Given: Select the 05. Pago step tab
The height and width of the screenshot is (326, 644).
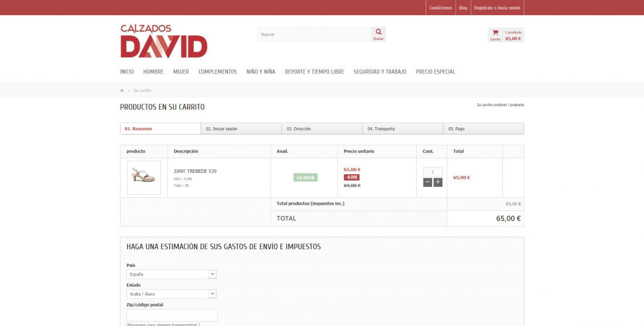Looking at the screenshot, I should pos(484,128).
